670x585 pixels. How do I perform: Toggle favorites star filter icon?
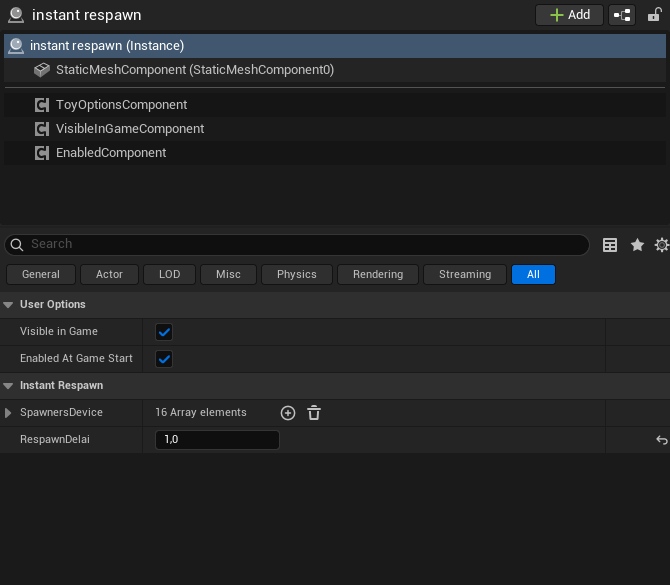[637, 245]
